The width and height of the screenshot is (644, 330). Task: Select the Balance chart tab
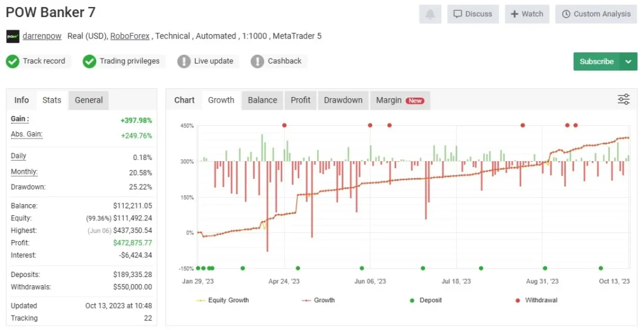tap(262, 100)
